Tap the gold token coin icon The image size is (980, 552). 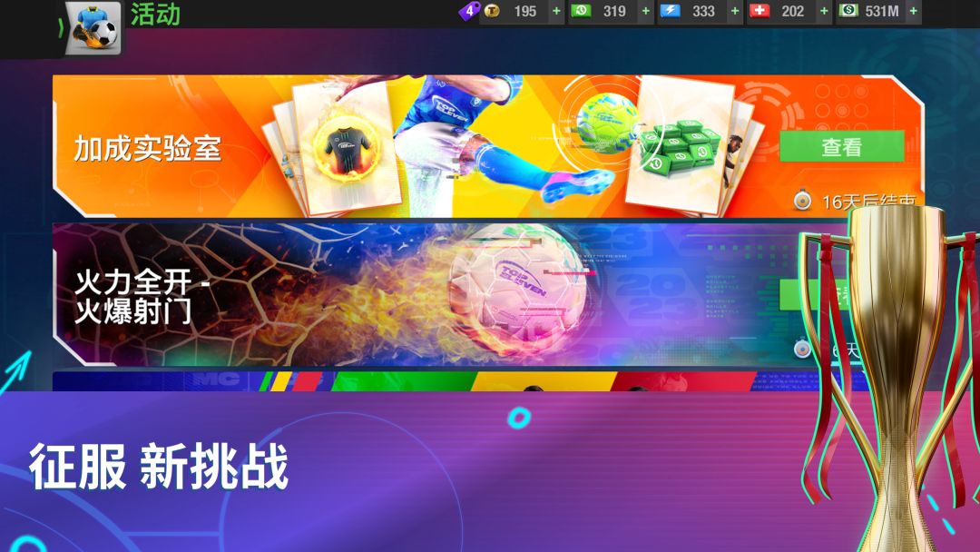(x=493, y=11)
